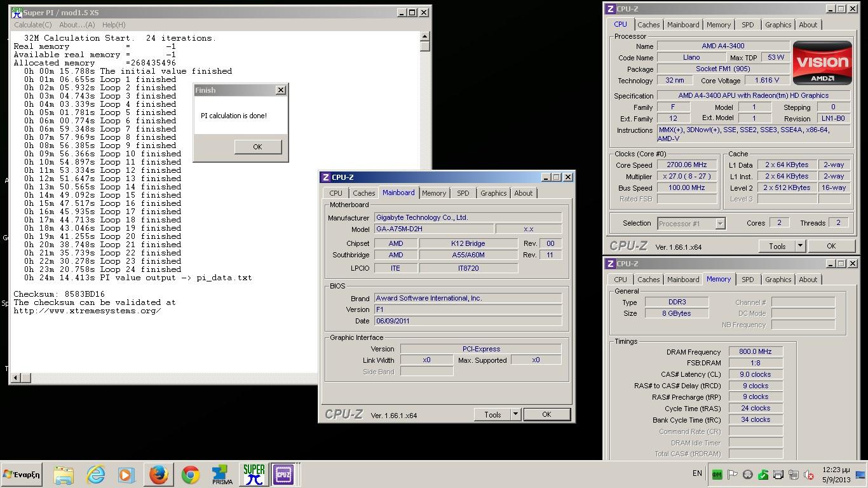Click OK in Mainboard CPU-Z window
The image size is (868, 488).
click(x=546, y=414)
